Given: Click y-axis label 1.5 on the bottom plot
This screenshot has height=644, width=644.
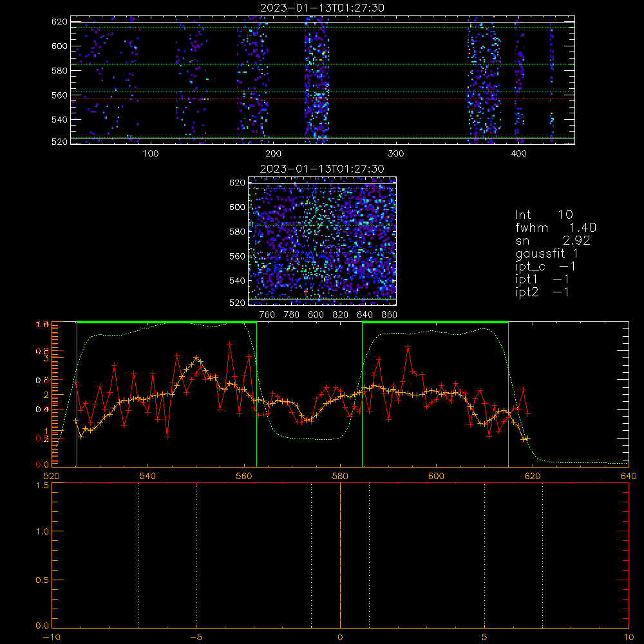Looking at the screenshot, I should [43, 486].
